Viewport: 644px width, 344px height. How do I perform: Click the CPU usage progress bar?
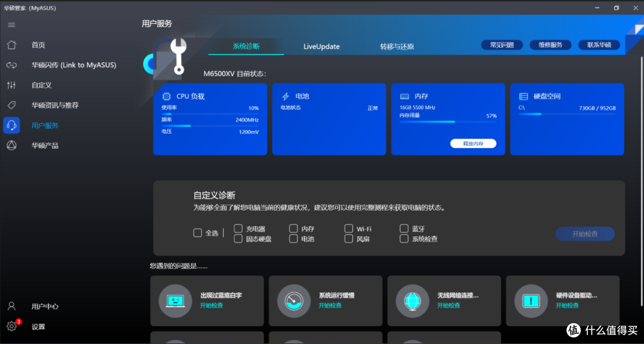pos(210,114)
